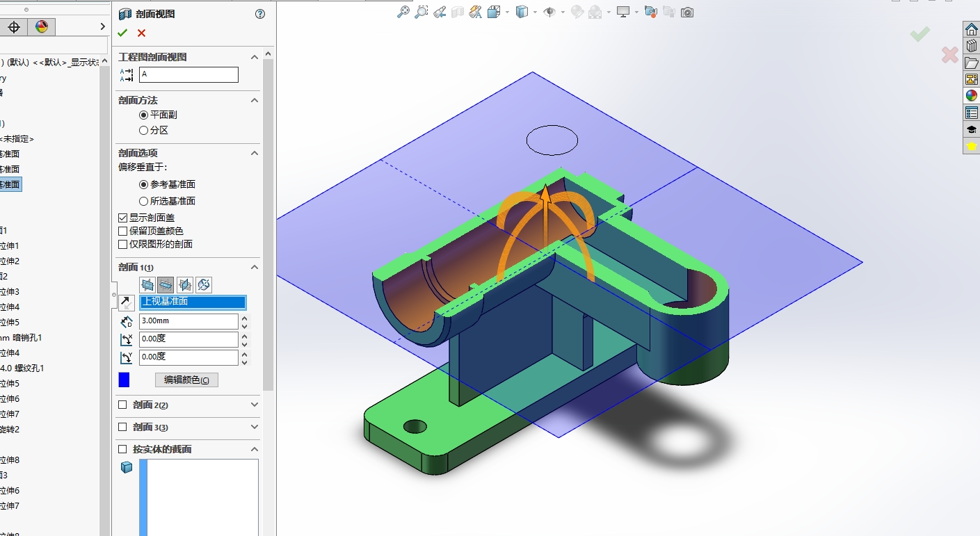Select the right plane section icon

184,284
